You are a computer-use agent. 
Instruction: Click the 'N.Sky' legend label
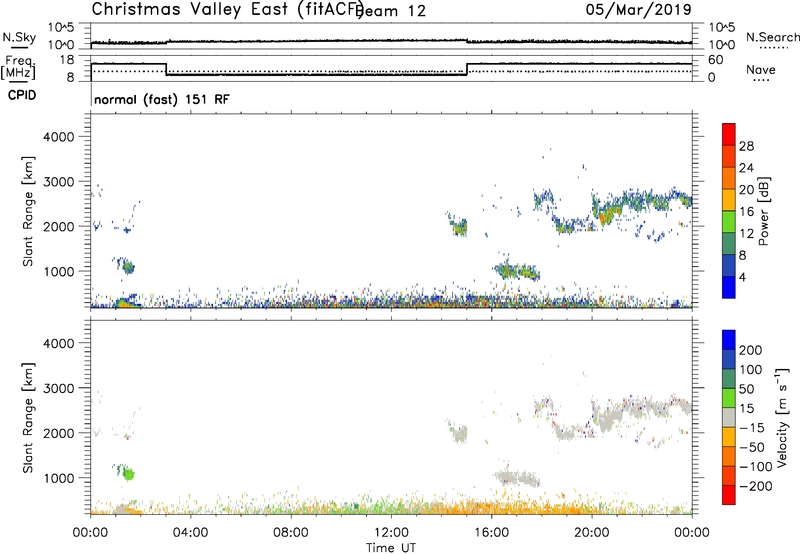[19, 37]
